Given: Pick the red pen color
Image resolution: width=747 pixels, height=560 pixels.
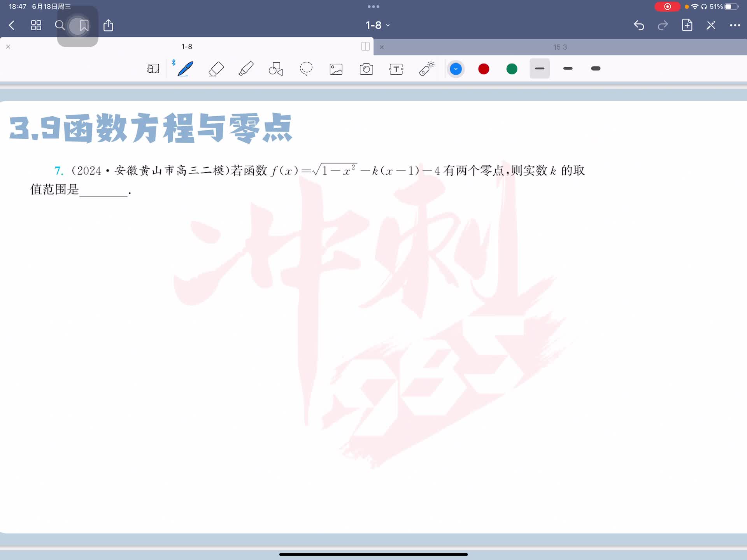Looking at the screenshot, I should coord(484,69).
